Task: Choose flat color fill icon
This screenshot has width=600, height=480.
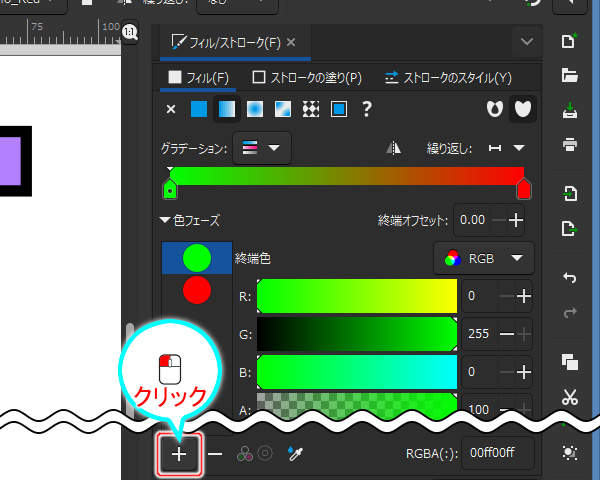Action: coord(199,109)
